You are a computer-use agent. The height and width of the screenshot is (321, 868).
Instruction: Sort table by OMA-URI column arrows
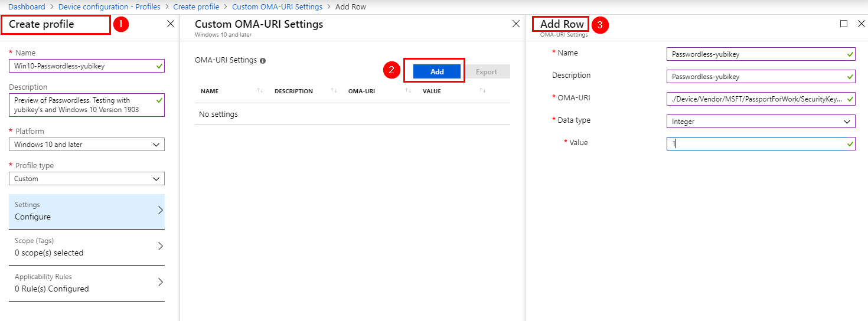tap(408, 91)
